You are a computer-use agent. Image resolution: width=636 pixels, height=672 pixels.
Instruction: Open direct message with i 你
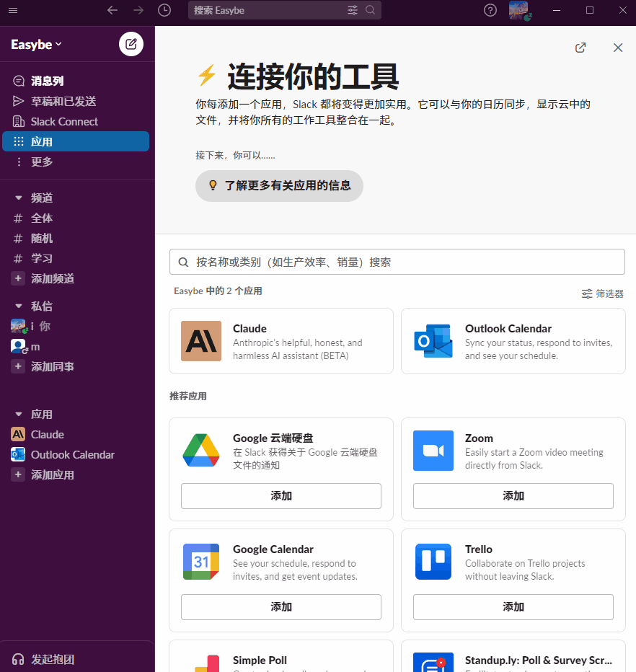pyautogui.click(x=76, y=326)
